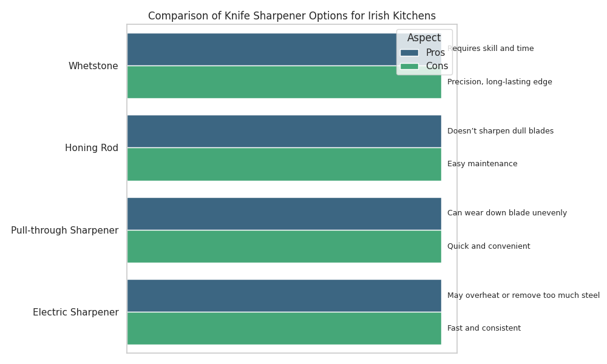
Task: Select the Honing Rod axis label
Action: point(92,148)
